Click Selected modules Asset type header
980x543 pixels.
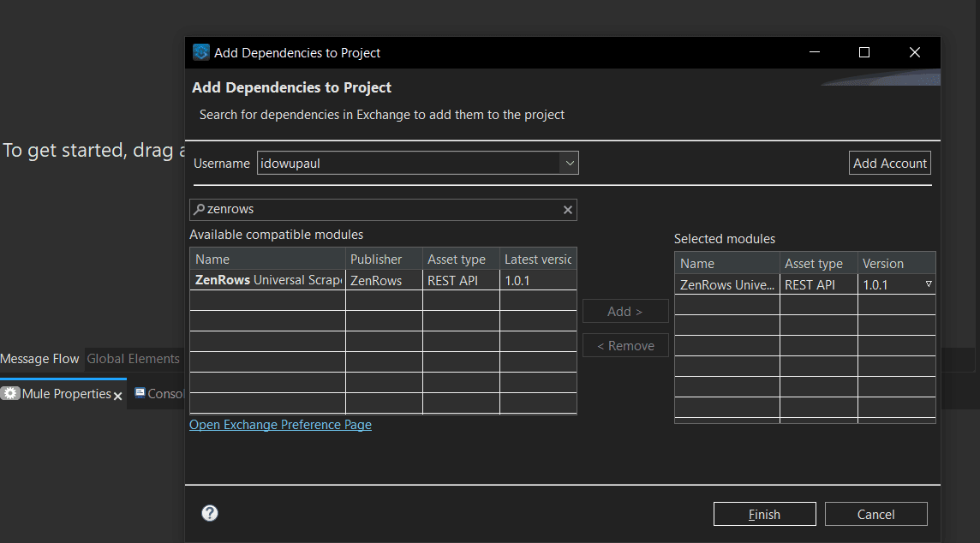point(819,264)
